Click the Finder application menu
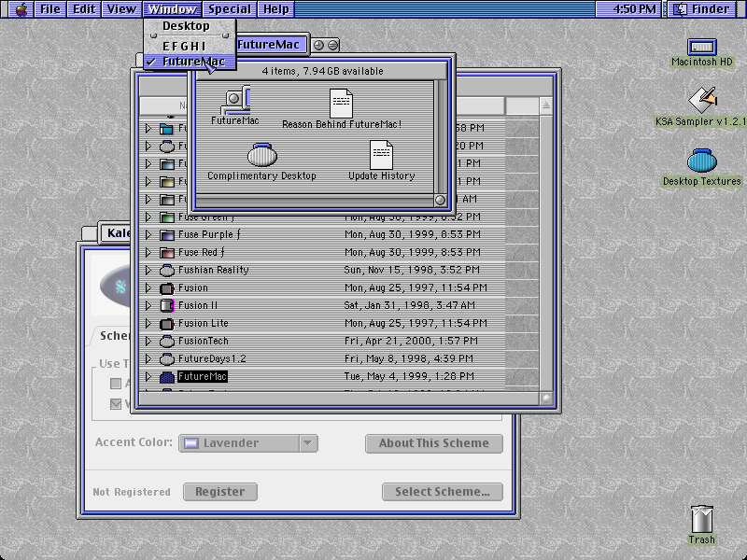 pos(703,9)
